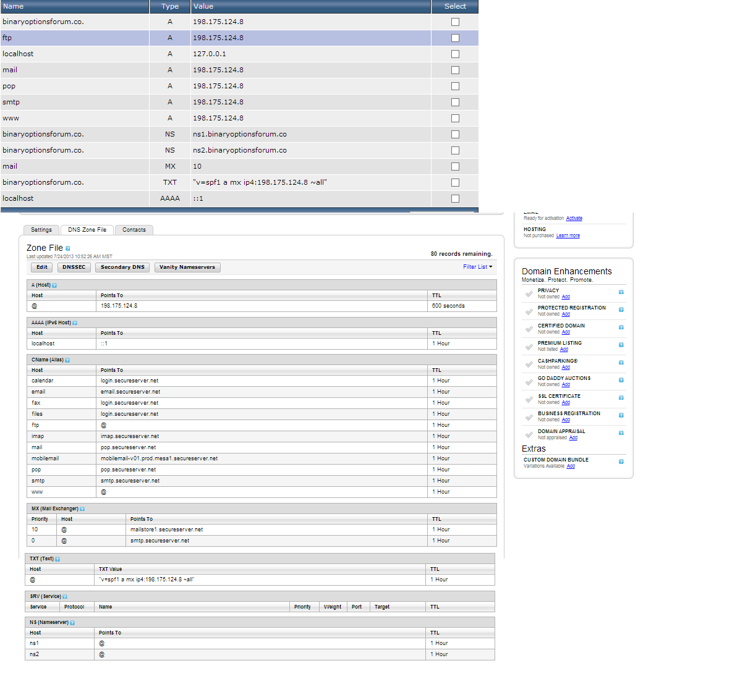Open help icon for Custom Domain Bundle
753x700 pixels.
pos(621,462)
